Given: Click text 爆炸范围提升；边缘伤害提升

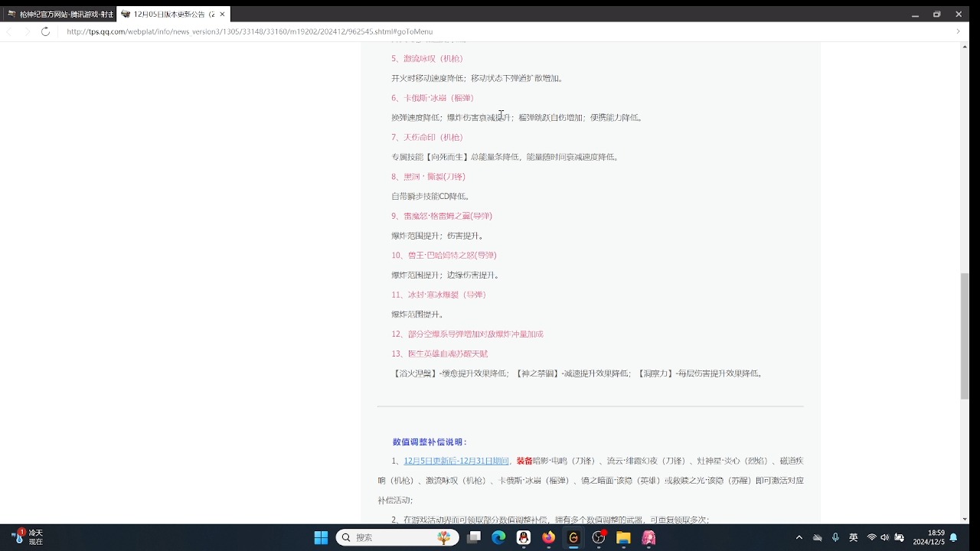Looking at the screenshot, I should pyautogui.click(x=445, y=275).
